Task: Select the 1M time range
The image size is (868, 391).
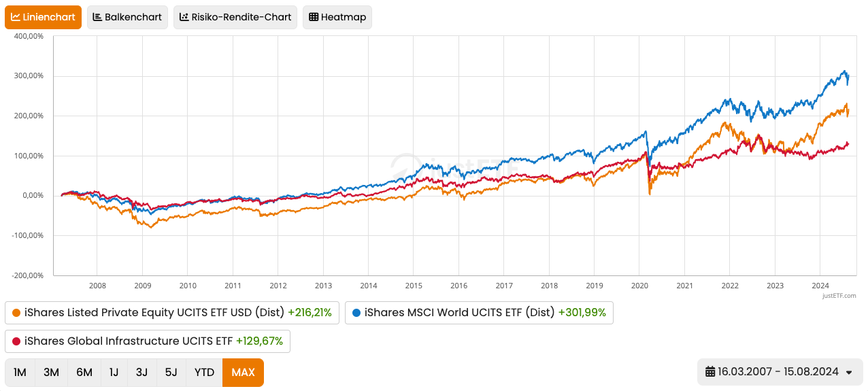Action: pos(20,372)
